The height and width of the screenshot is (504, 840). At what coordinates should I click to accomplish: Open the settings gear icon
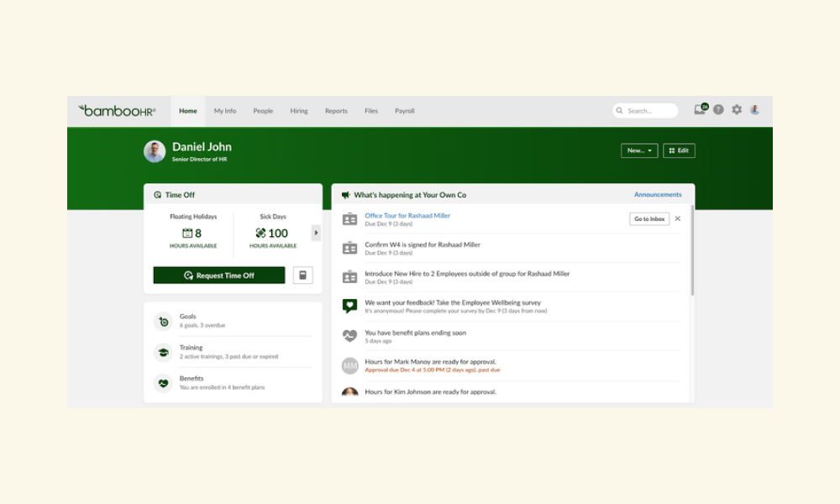[737, 110]
